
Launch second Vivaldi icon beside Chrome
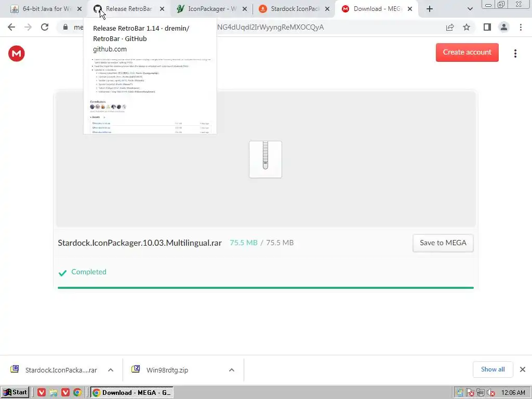(65, 393)
